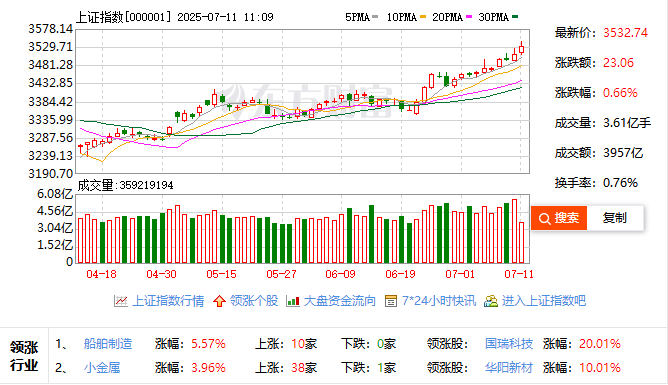
Task: Click the up-arrow icon beside 领涨个股
Action: pyautogui.click(x=219, y=301)
